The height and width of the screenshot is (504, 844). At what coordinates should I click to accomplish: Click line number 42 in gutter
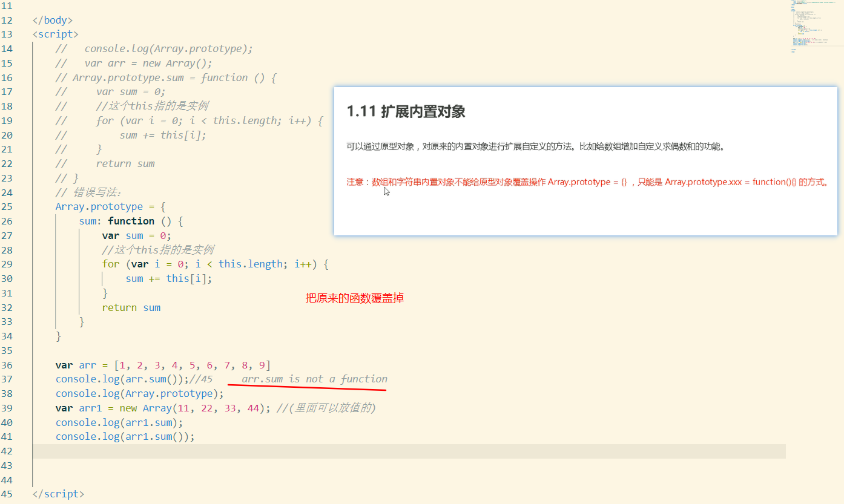7,451
